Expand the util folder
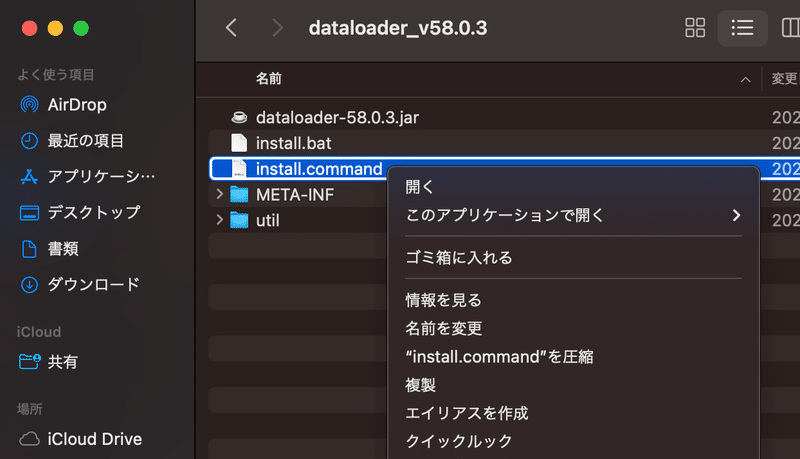This screenshot has height=459, width=800. (x=219, y=220)
